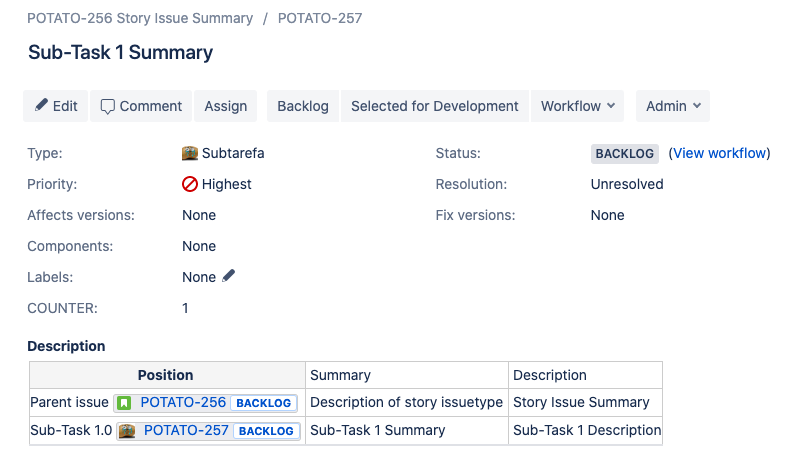
Task: Open POTATO-256 link in description table
Action: (x=183, y=403)
